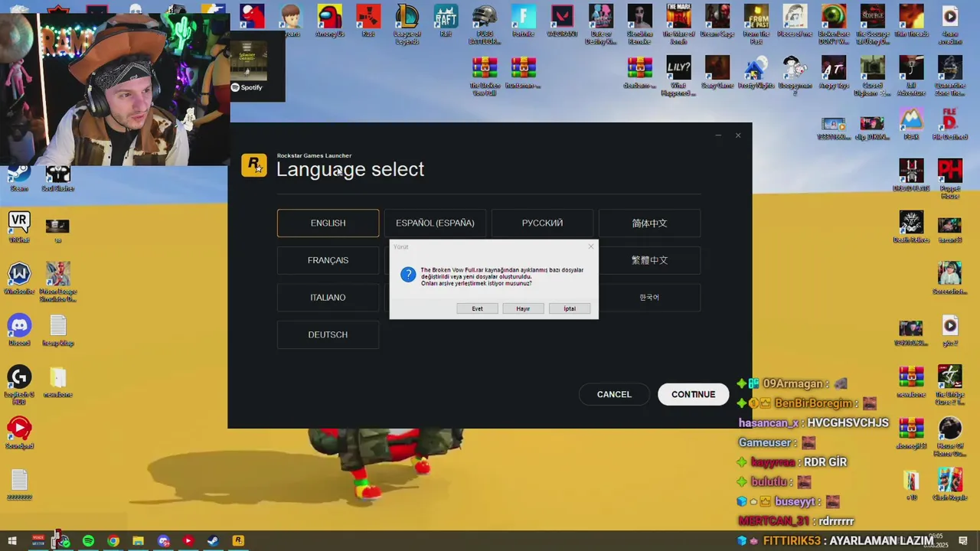Open Puppet House desktop icon
This screenshot has height=551, width=980.
point(950,179)
